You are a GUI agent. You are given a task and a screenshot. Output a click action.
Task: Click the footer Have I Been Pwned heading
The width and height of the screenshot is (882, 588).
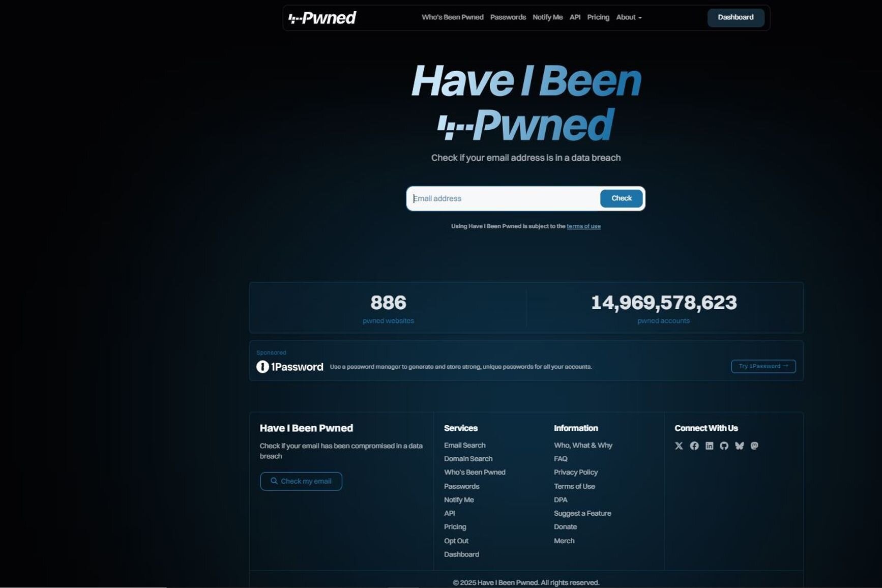pyautogui.click(x=306, y=428)
